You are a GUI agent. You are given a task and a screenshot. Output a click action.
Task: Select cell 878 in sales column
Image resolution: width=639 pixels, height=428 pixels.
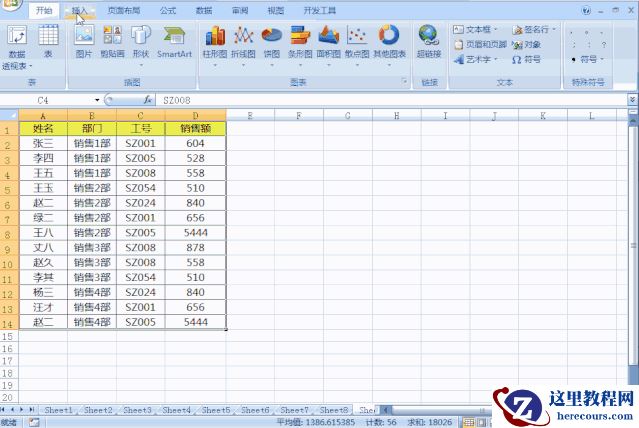click(x=196, y=248)
